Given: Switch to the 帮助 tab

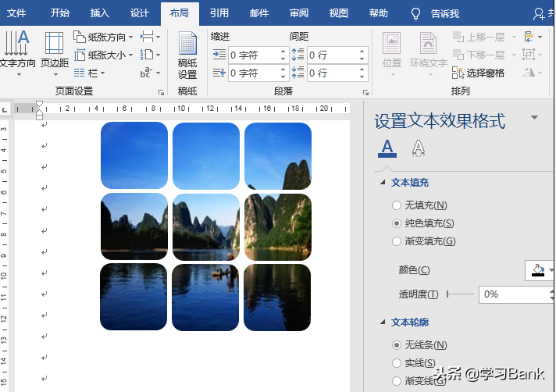Looking at the screenshot, I should [x=379, y=13].
